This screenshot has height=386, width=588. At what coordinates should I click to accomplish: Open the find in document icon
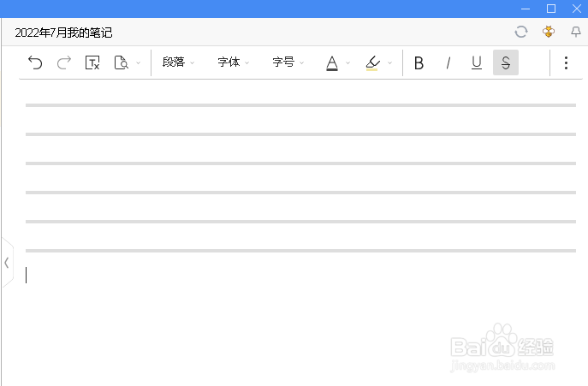(122, 62)
